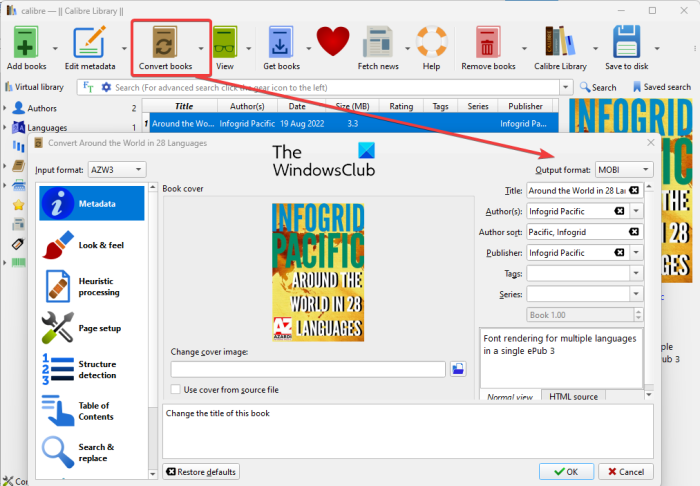Open Search & replace section

tap(92, 453)
